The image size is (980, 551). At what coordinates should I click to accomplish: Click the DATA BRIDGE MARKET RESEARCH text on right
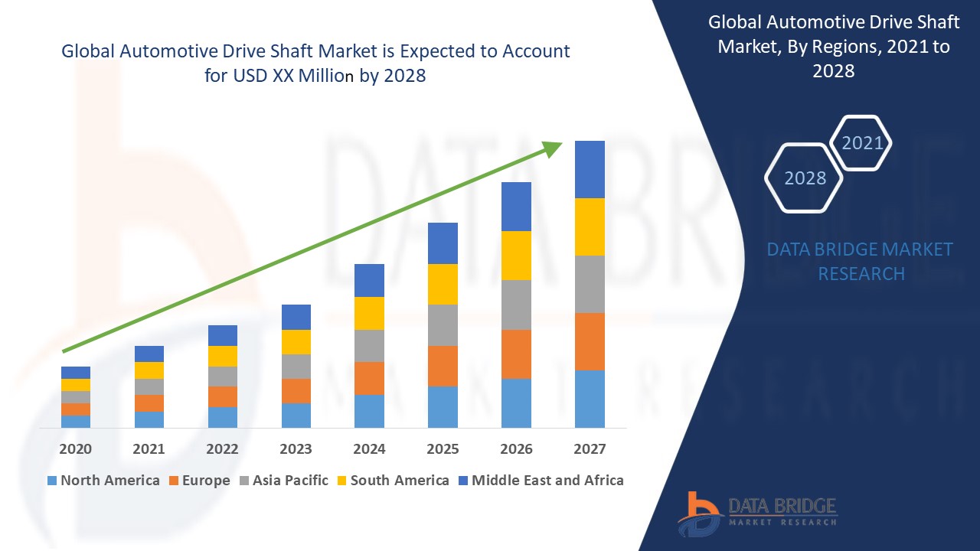[861, 262]
